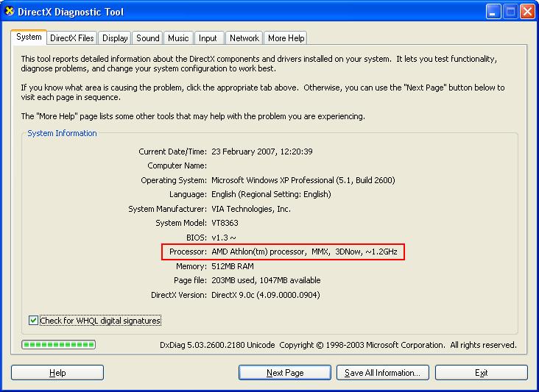Select the date value 23 February 2007, 12:20:39
The width and height of the screenshot is (539, 392).
click(262, 152)
